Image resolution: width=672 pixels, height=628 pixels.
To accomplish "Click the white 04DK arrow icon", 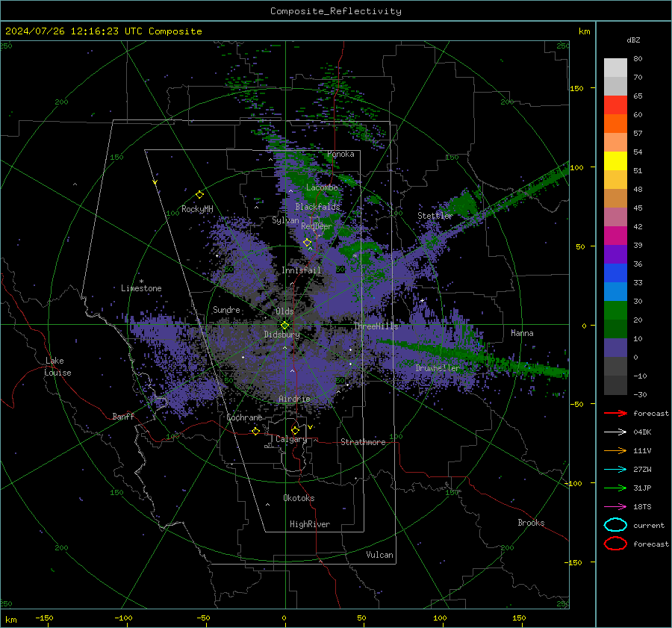I will [x=615, y=432].
